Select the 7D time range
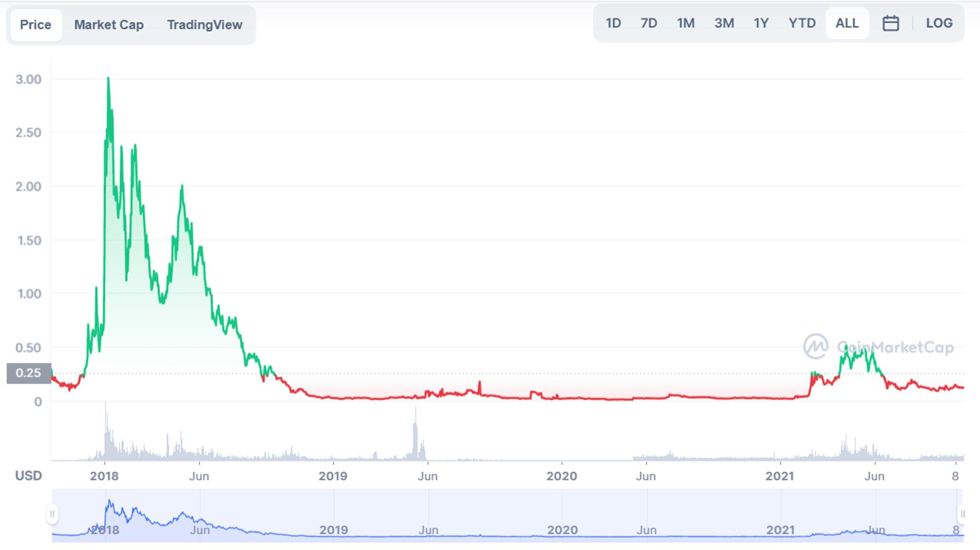This screenshot has width=980, height=550. [x=648, y=24]
